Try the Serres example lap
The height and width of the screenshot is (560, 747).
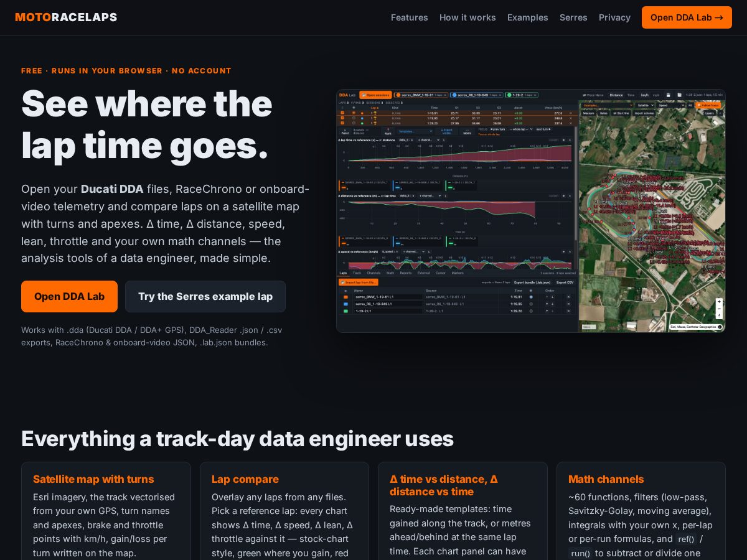coord(205,296)
